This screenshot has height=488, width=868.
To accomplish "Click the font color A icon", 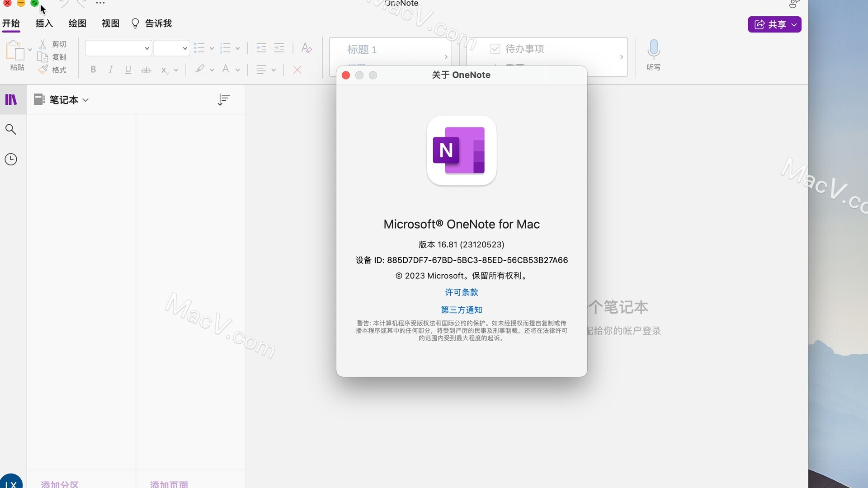I will (x=226, y=69).
